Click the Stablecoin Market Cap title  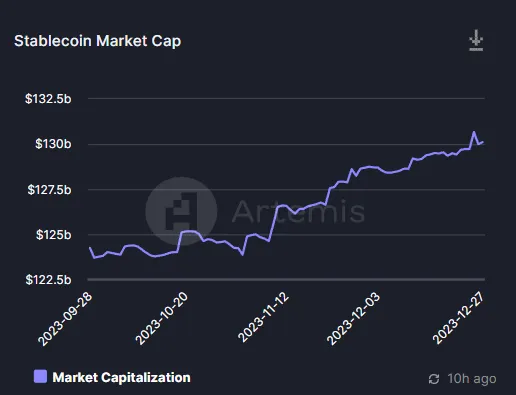coord(97,41)
